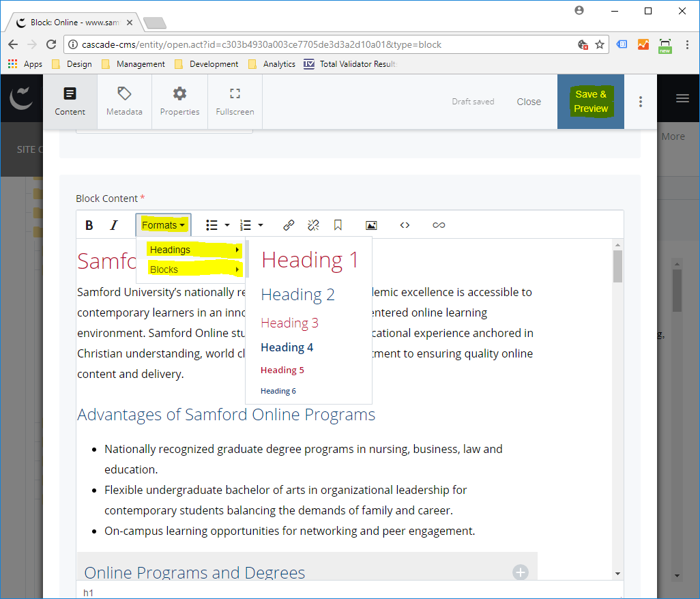Open the Apps bookmarks shortcut
The width and height of the screenshot is (700, 599).
[x=25, y=64]
